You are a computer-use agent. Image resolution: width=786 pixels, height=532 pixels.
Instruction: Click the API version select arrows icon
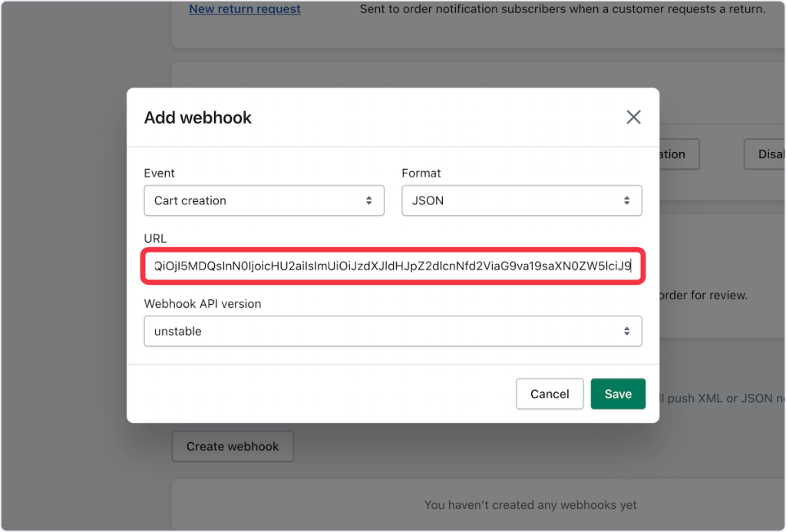627,331
